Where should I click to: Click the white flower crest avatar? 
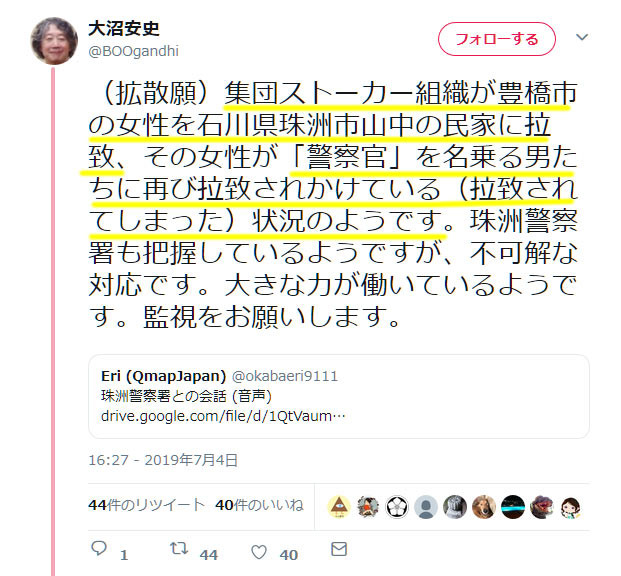[397, 507]
